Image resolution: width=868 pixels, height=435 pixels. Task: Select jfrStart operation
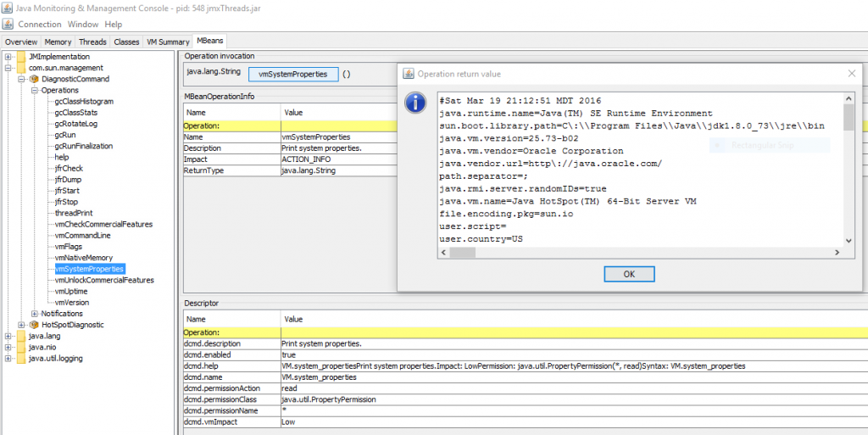point(68,191)
